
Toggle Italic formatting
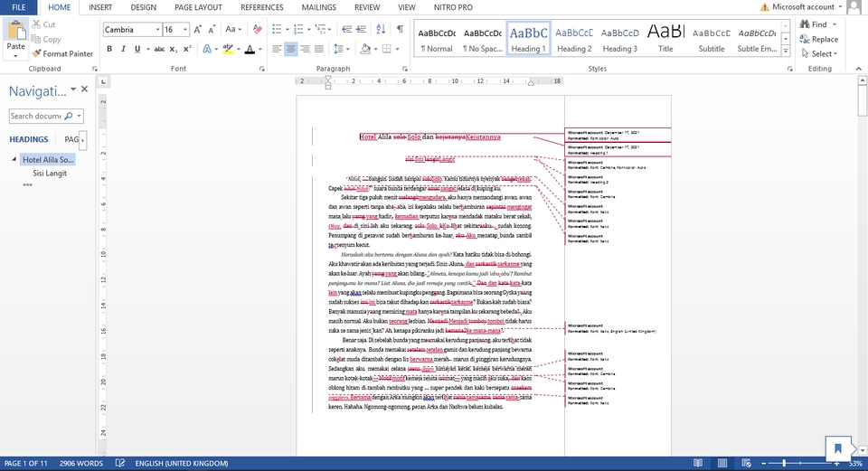coord(123,49)
